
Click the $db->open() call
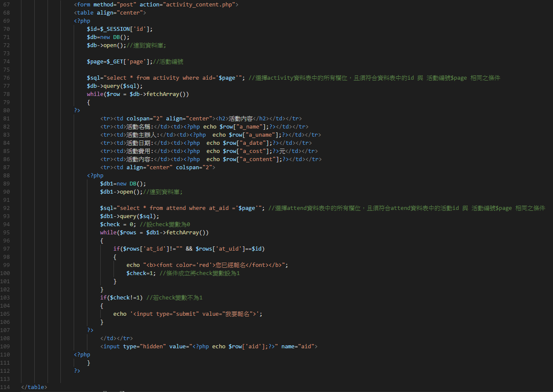click(x=107, y=45)
